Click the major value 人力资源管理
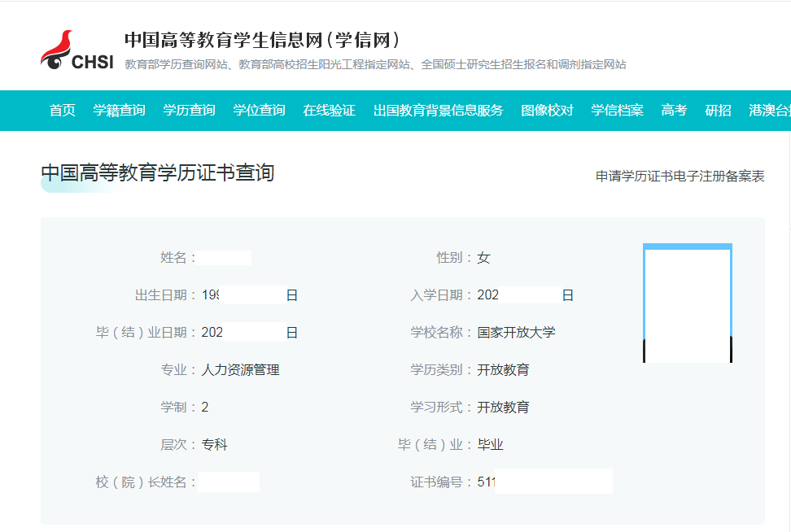The width and height of the screenshot is (791, 532). [241, 369]
